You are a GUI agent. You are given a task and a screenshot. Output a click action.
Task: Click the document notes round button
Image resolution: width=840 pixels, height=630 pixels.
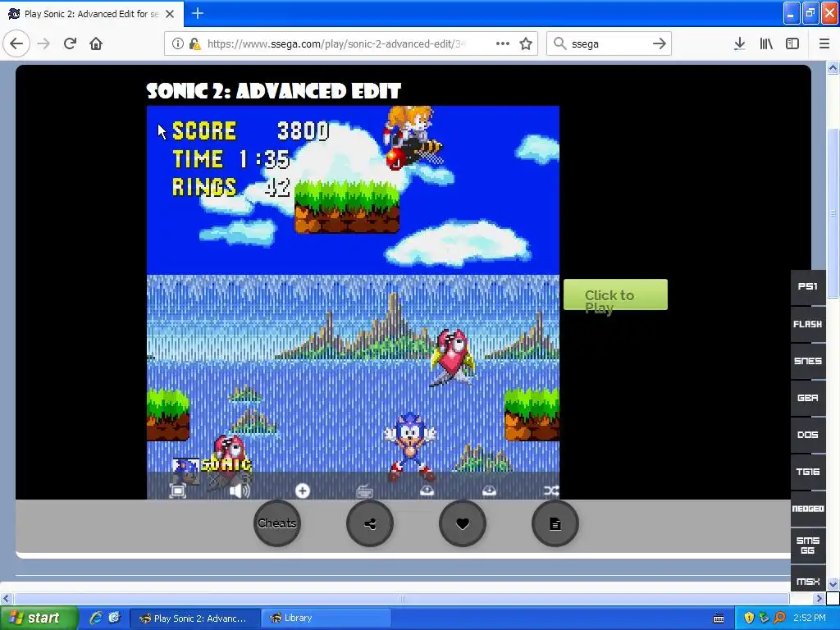pos(555,523)
